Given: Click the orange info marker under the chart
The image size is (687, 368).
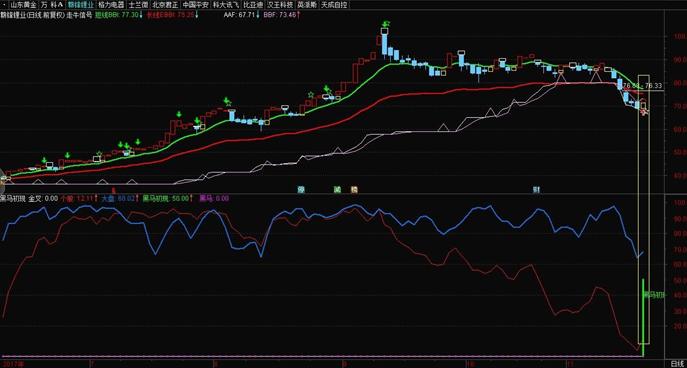Looking at the screenshot, I should 354,190.
